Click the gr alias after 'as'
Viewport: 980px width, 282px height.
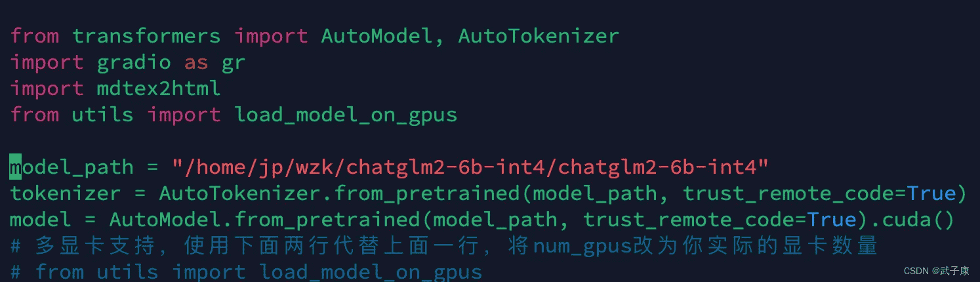[234, 64]
